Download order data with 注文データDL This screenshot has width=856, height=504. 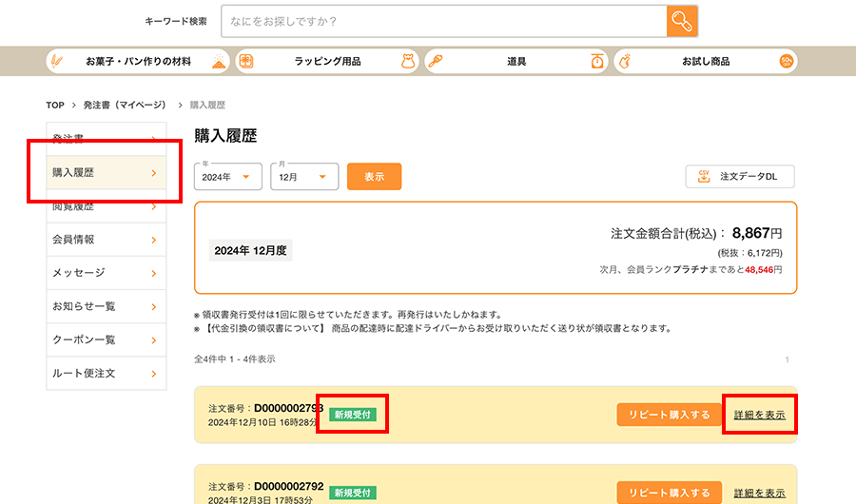tap(740, 177)
